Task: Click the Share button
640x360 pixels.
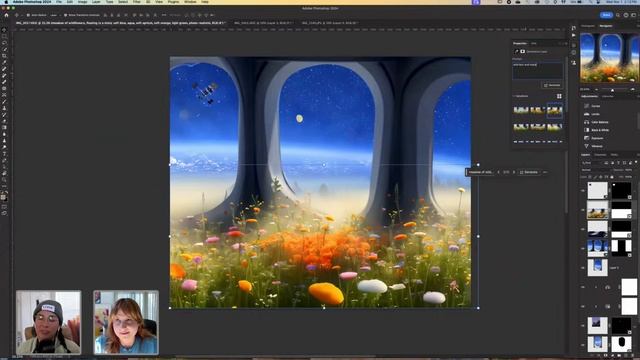Action: [607, 15]
